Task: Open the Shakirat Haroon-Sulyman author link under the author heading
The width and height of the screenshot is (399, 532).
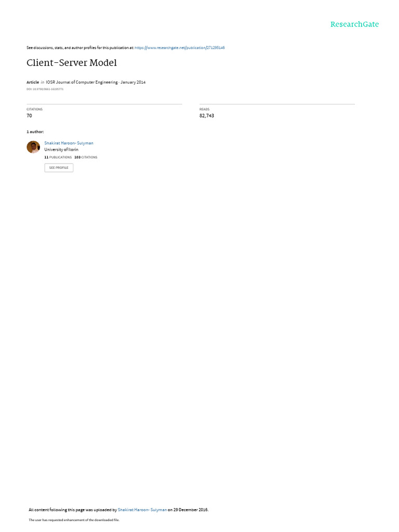Action: [x=69, y=143]
